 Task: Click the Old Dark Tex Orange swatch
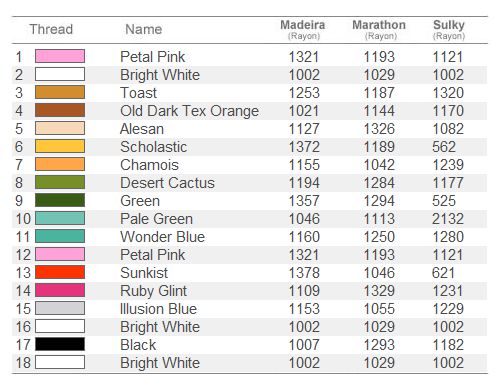click(60, 110)
